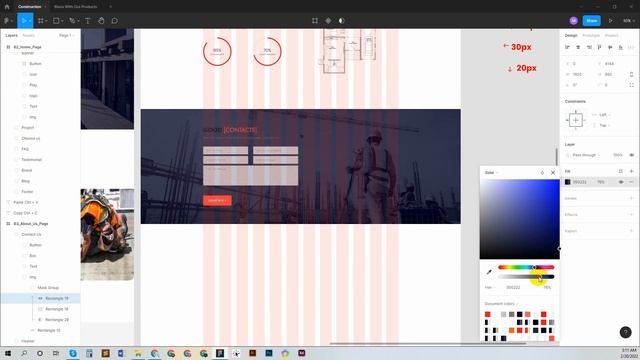Image resolution: width=640 pixels, height=360 pixels.
Task: Switch to the Assets tab
Action: [29, 36]
